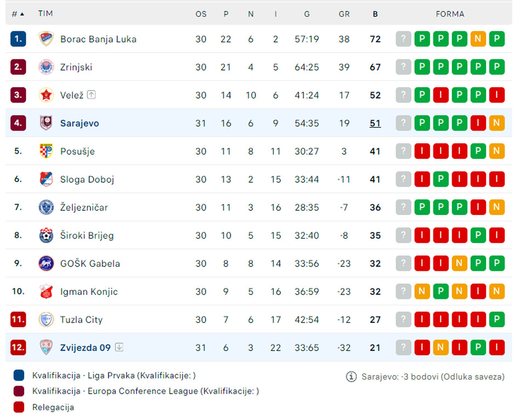Open the Sarajevo team link
Viewport: 514px width, 420px height.
[79, 123]
